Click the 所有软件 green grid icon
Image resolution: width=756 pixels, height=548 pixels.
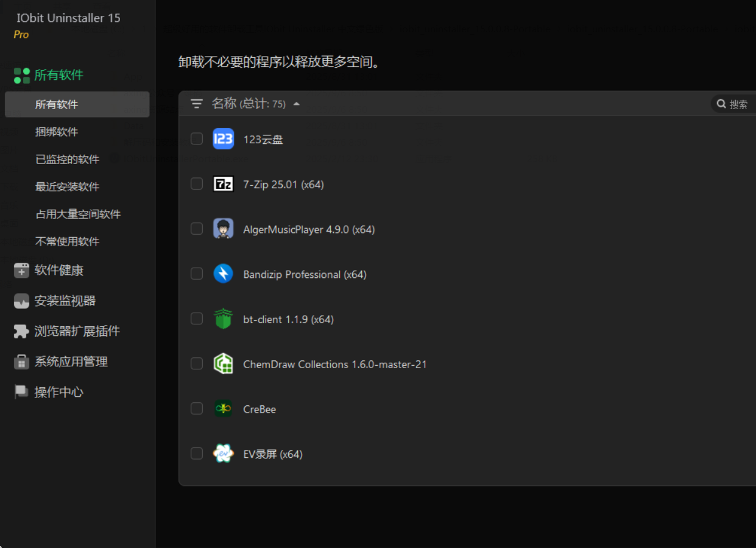[x=22, y=76]
